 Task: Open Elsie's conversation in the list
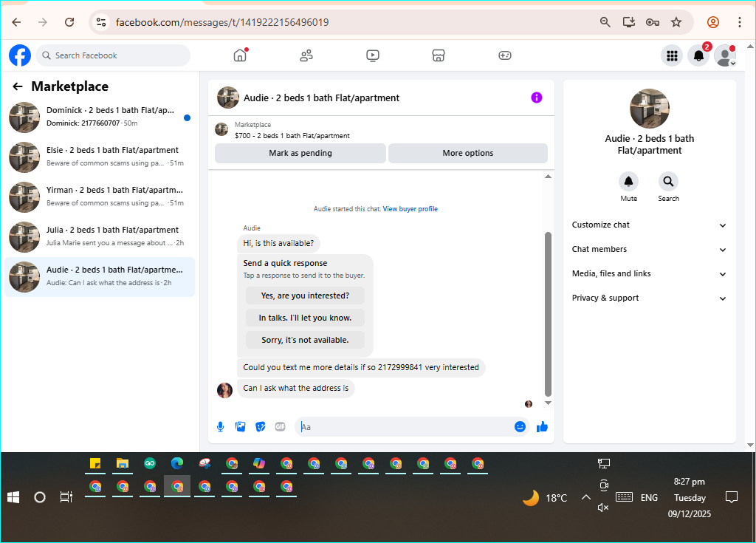tap(100, 157)
